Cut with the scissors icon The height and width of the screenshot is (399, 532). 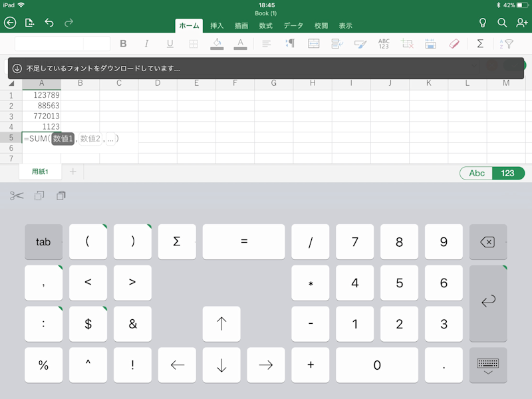click(x=17, y=196)
